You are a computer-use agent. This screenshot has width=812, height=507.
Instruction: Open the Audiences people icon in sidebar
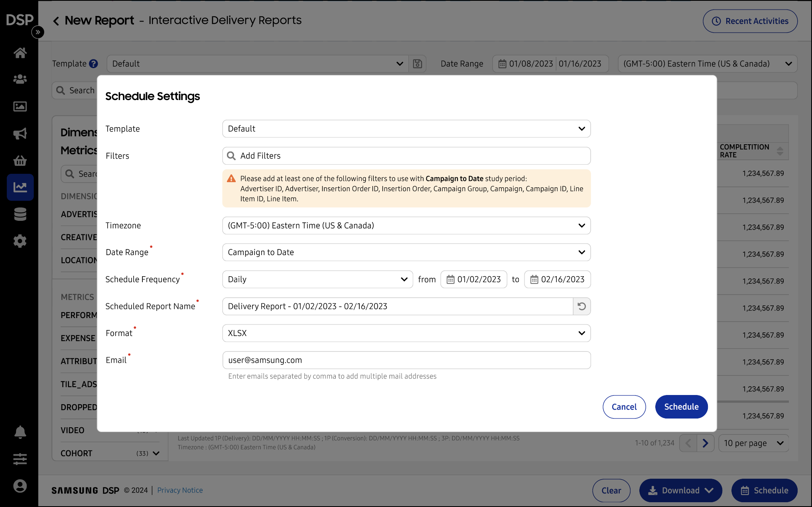pyautogui.click(x=20, y=79)
